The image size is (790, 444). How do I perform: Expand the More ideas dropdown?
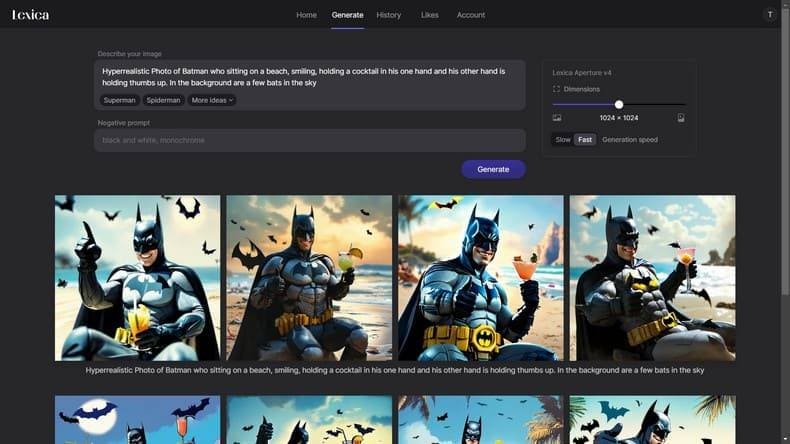(212, 100)
